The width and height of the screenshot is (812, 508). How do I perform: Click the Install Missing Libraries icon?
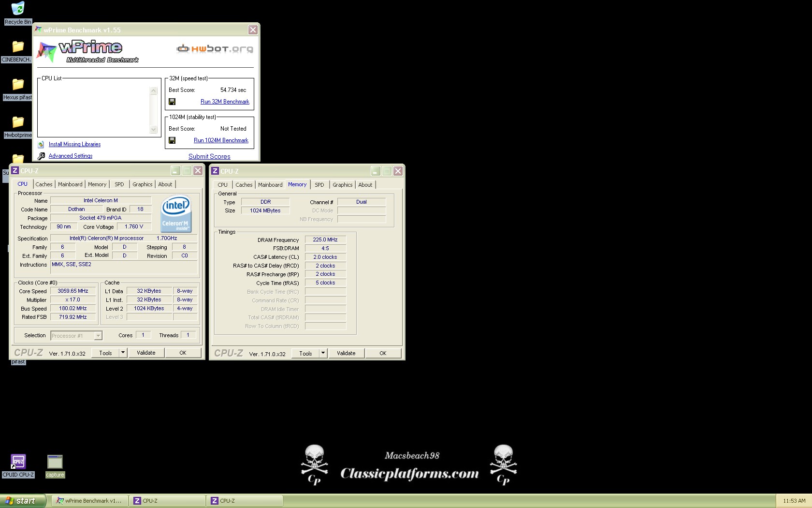click(x=41, y=144)
